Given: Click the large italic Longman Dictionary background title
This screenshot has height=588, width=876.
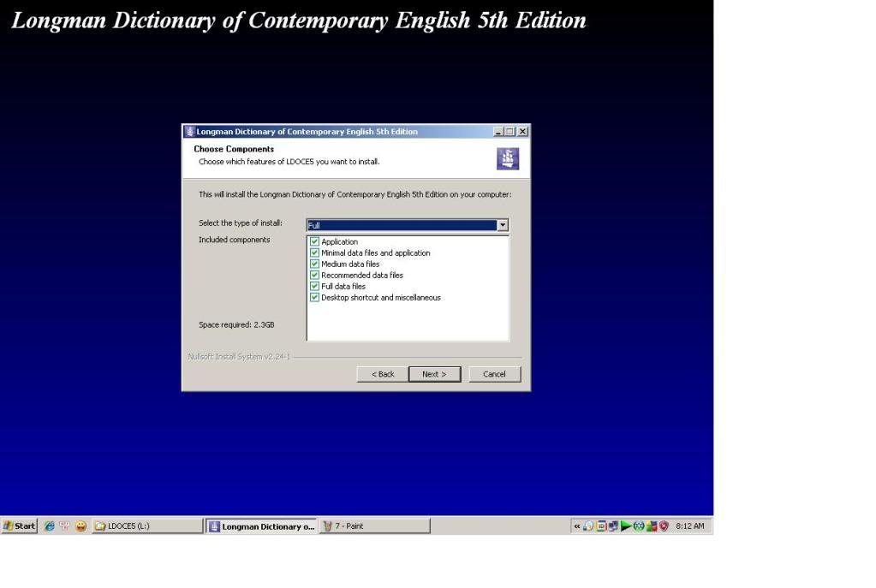Looking at the screenshot, I should 299,21.
